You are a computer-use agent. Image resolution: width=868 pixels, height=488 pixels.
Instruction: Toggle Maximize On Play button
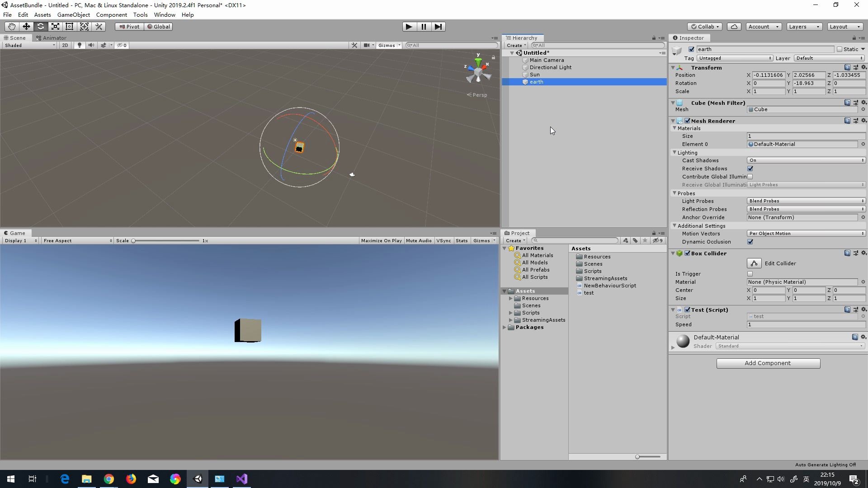(381, 241)
